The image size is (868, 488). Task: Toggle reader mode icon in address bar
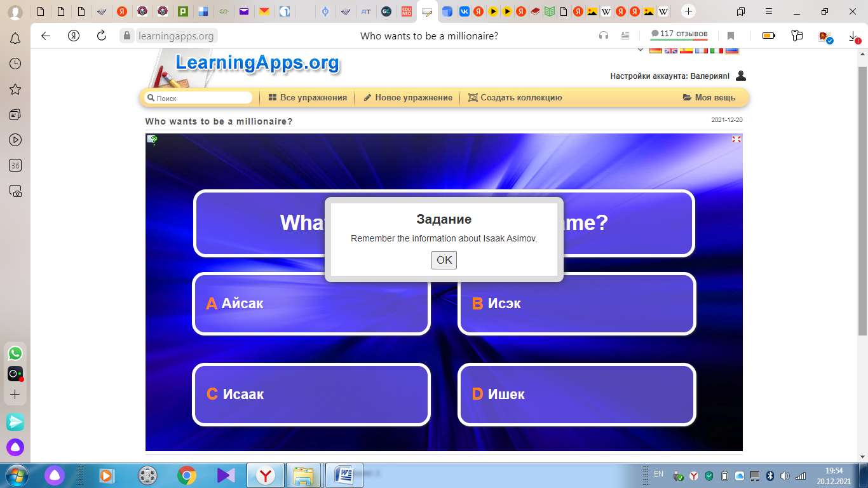[x=625, y=36]
